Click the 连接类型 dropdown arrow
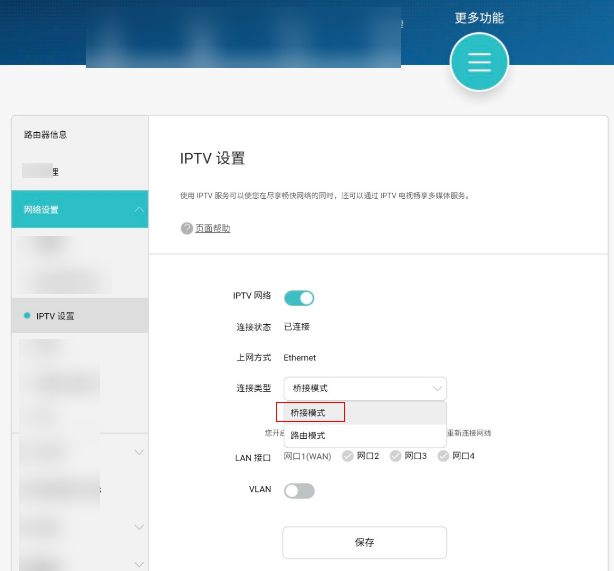 436,388
